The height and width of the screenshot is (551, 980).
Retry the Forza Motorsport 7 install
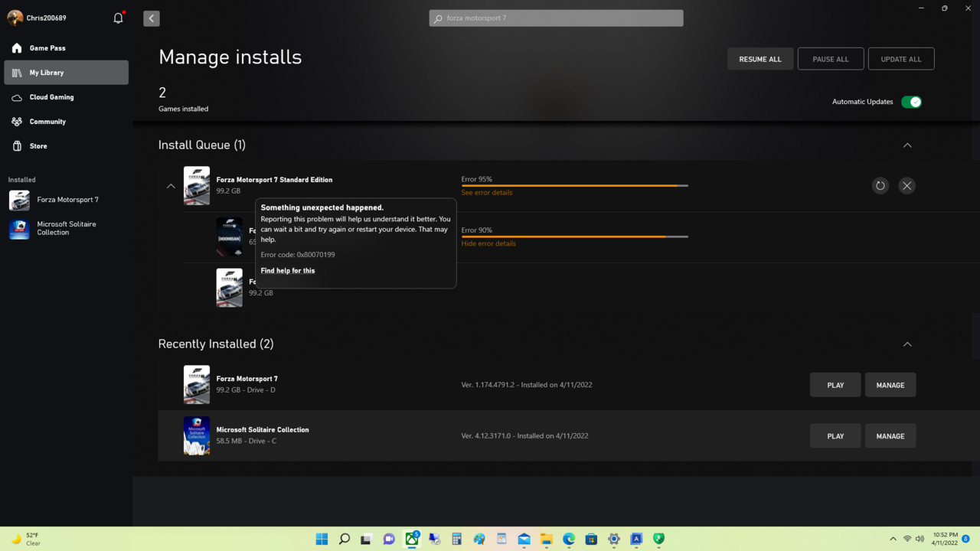pos(880,185)
